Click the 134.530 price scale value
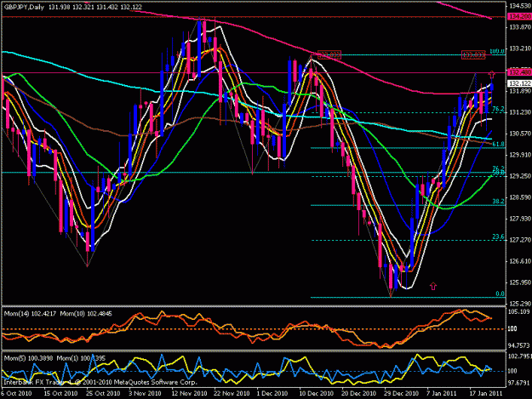532x399 pixels. (x=520, y=6)
